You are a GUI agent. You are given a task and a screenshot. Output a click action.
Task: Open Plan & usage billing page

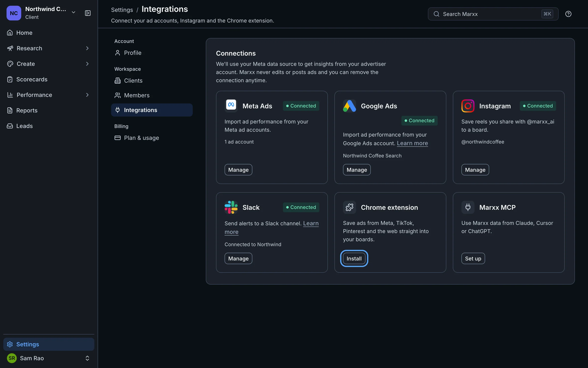tap(152, 138)
